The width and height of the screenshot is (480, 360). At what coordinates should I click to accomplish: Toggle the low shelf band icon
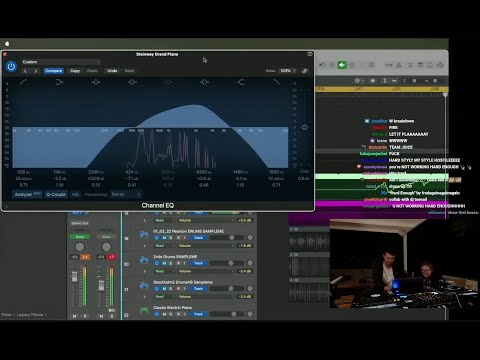(x=59, y=82)
